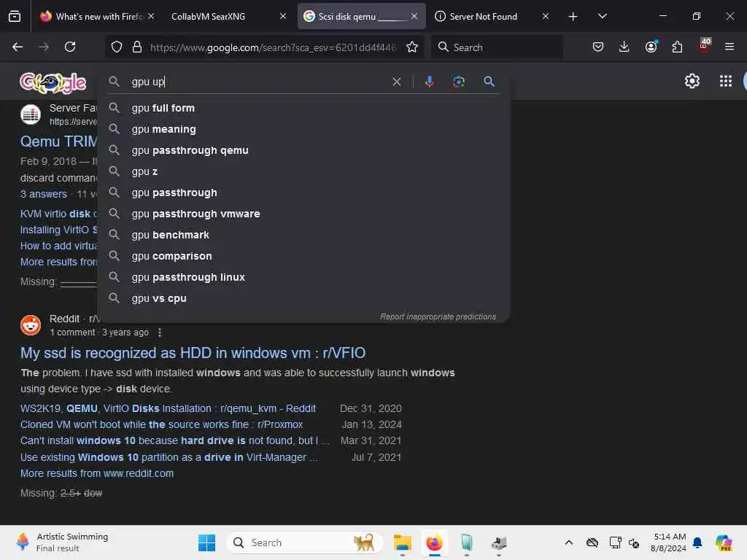Open the clock showing 5:14 AM
This screenshot has width=747, height=560.
(669, 542)
